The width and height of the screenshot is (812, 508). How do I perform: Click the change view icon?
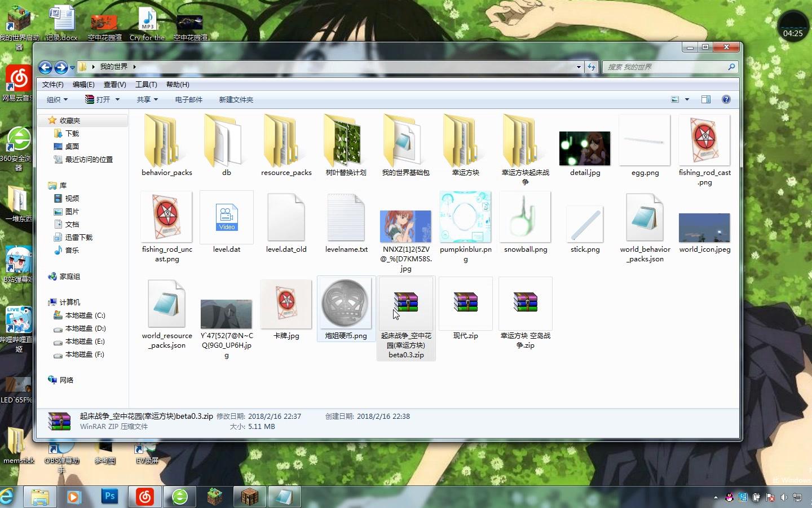click(x=675, y=99)
